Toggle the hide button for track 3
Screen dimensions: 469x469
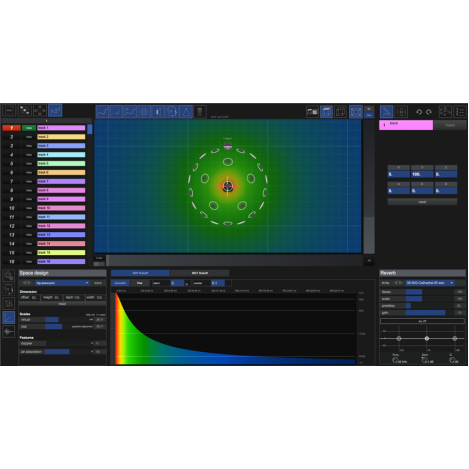[29, 146]
